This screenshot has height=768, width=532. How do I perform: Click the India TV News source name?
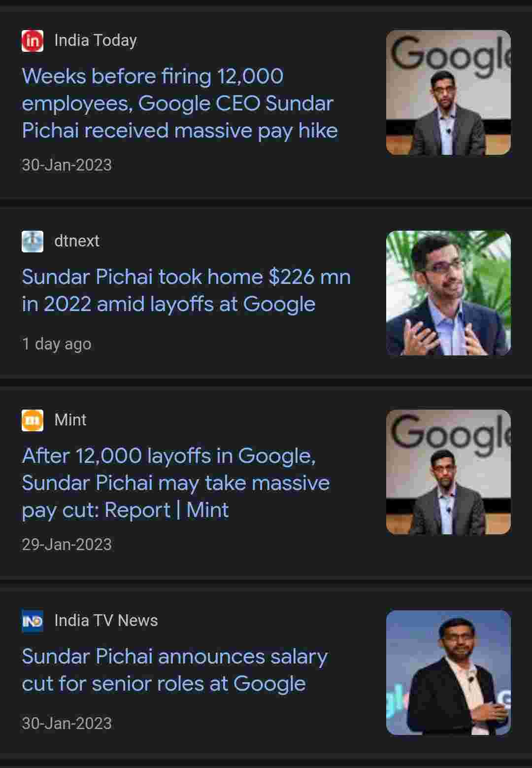tap(106, 621)
